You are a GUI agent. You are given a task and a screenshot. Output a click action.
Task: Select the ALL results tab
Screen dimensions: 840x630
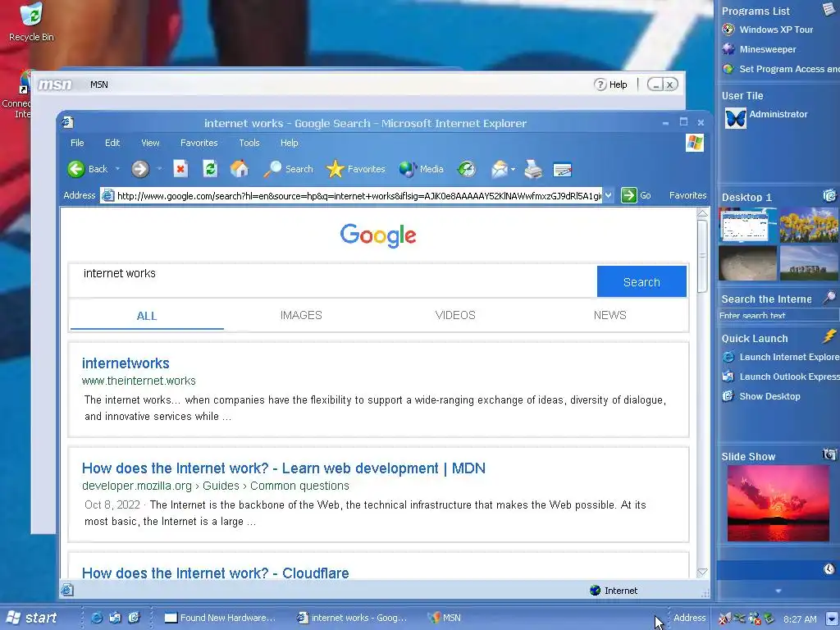point(147,316)
